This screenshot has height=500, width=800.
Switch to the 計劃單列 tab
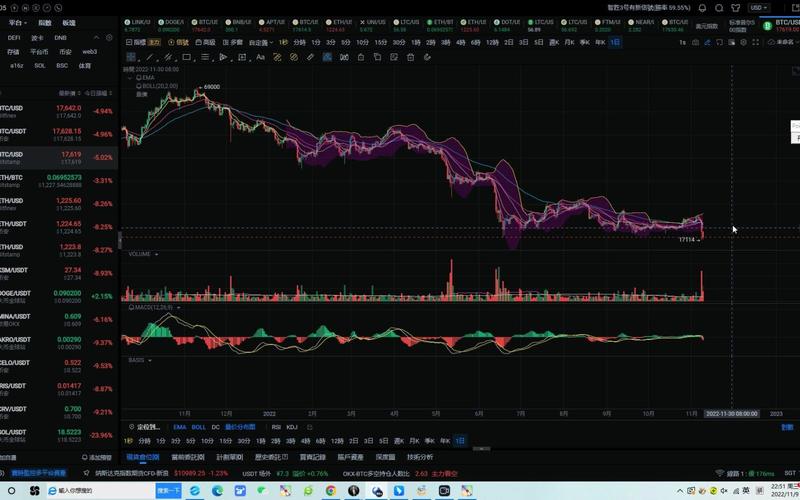[x=230, y=457]
